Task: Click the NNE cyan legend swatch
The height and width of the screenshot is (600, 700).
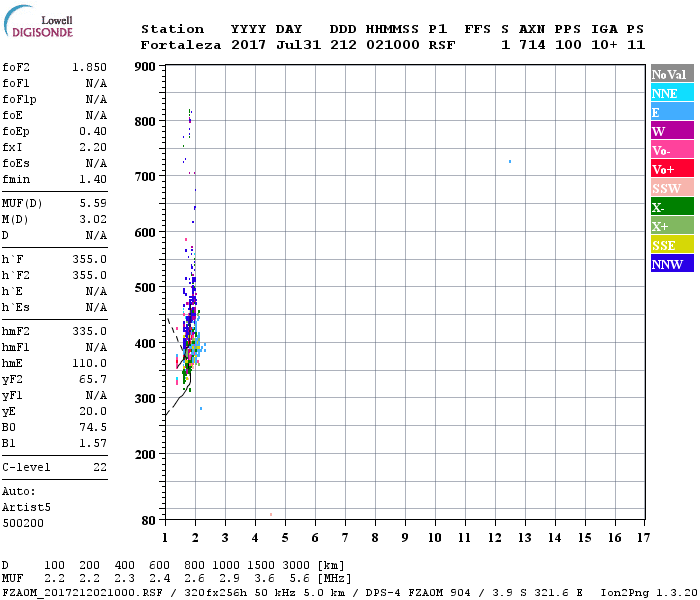Action: click(672, 93)
